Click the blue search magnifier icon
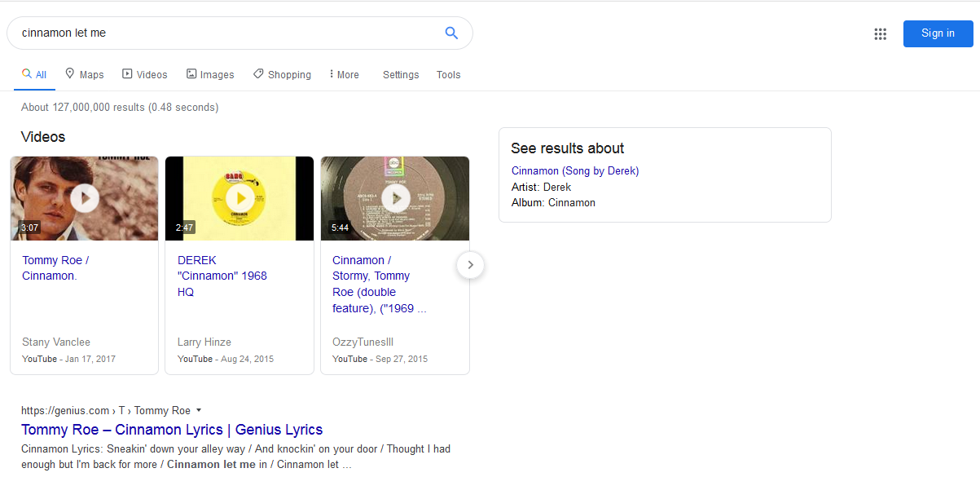 point(451,33)
